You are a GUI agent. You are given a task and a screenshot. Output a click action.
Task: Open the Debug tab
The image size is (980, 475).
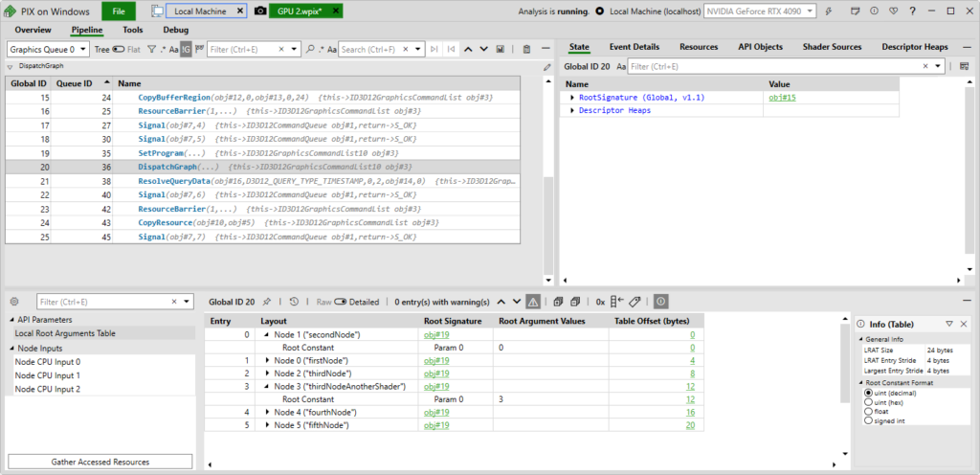pyautogui.click(x=176, y=30)
